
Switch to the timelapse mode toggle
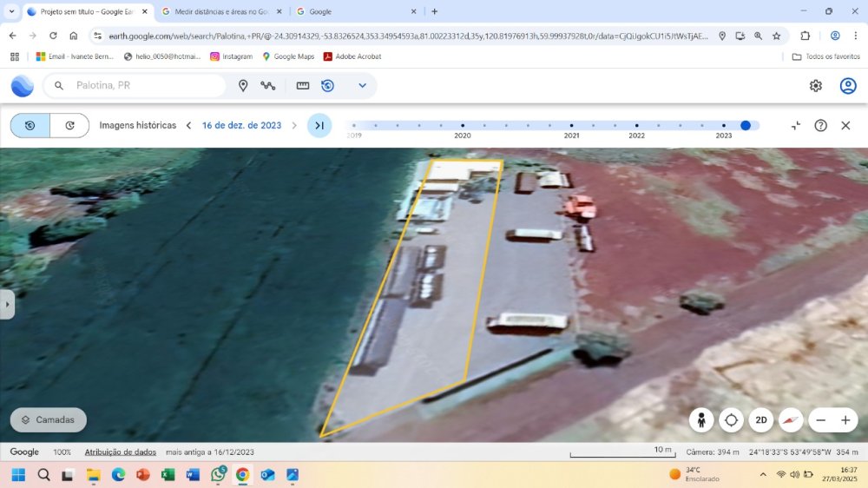pos(69,125)
